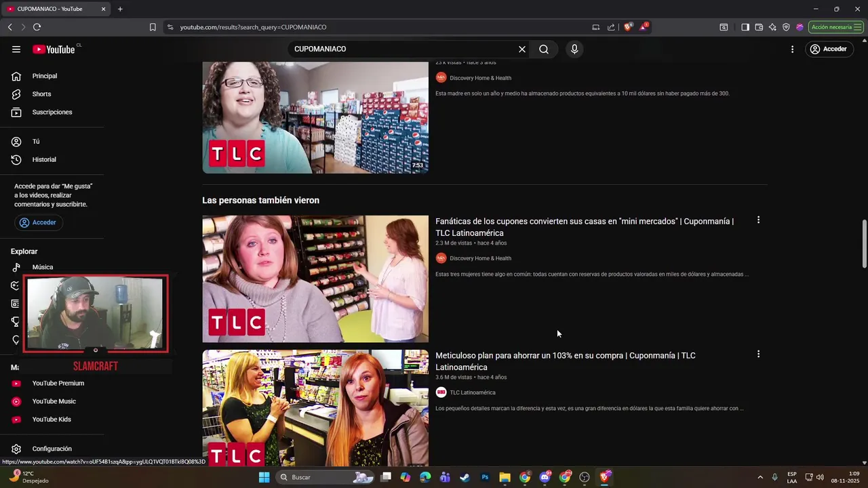Open Photoshop from the taskbar
Viewport: 868px width, 488px height.
point(485,477)
